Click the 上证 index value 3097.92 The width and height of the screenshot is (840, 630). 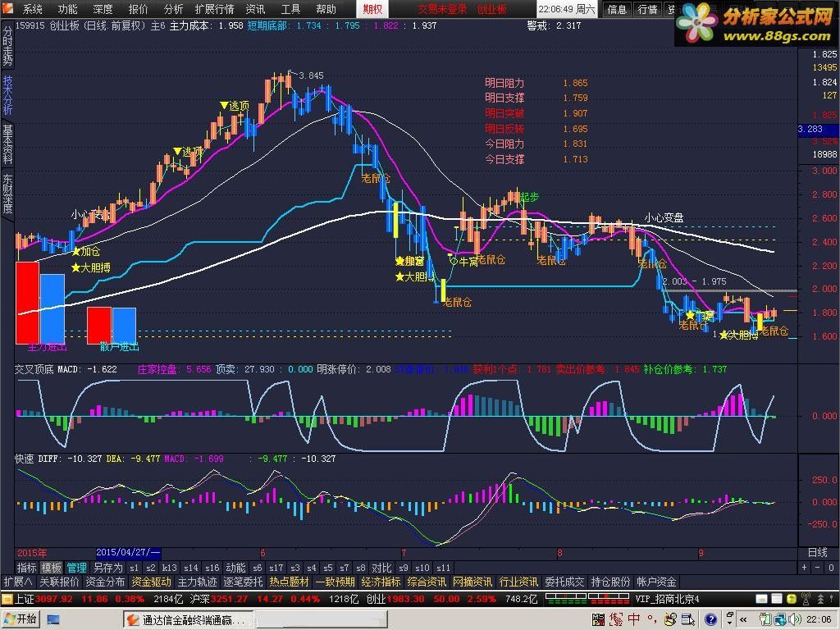[x=54, y=599]
